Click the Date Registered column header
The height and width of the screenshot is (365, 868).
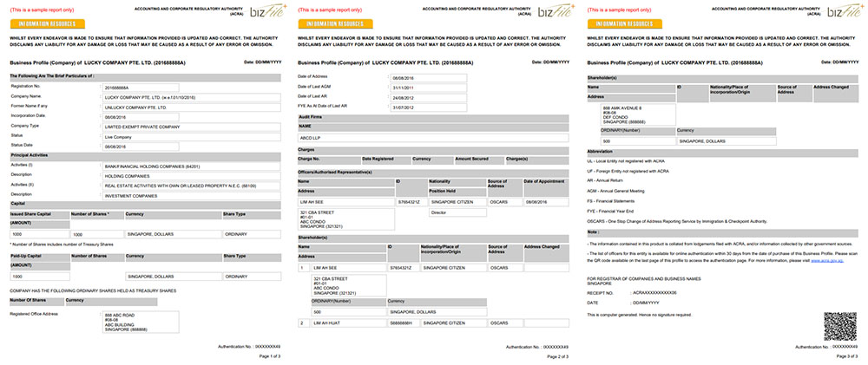pyautogui.click(x=386, y=160)
